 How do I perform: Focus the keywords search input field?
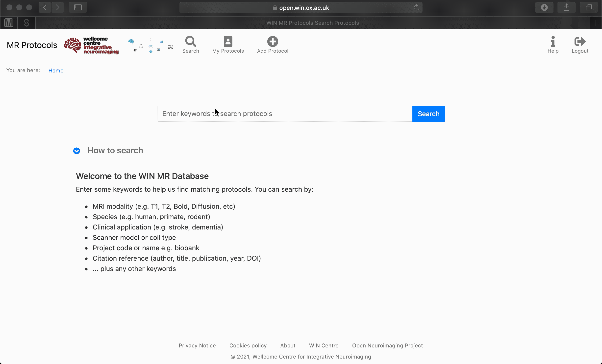click(285, 114)
